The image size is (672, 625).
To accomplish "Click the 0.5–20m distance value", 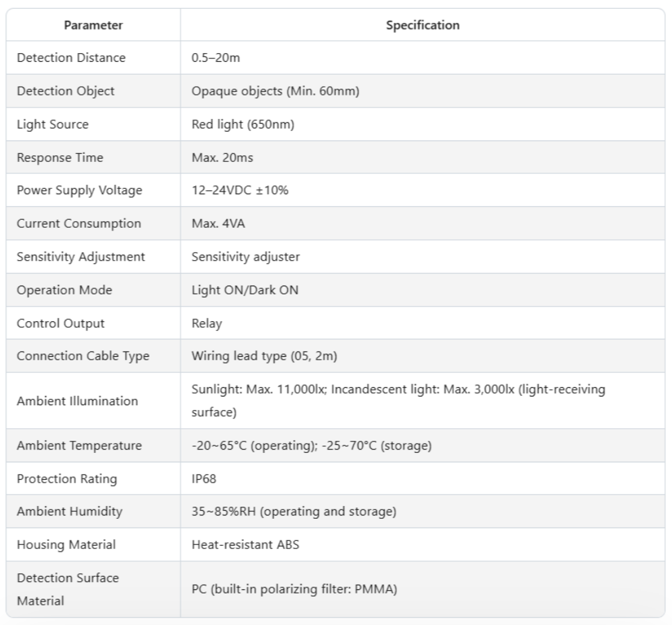I will (216, 58).
